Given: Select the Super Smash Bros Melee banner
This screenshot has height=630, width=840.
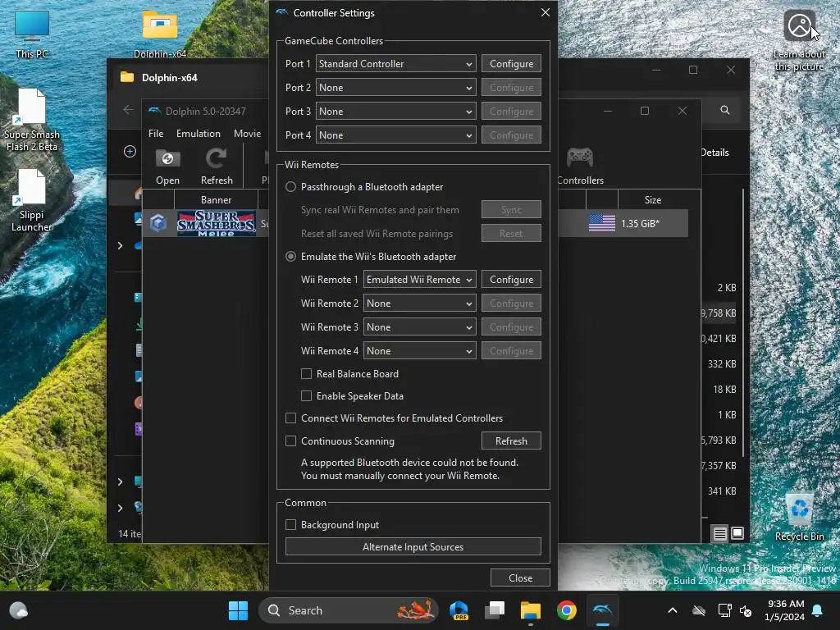Looking at the screenshot, I should pos(217,223).
